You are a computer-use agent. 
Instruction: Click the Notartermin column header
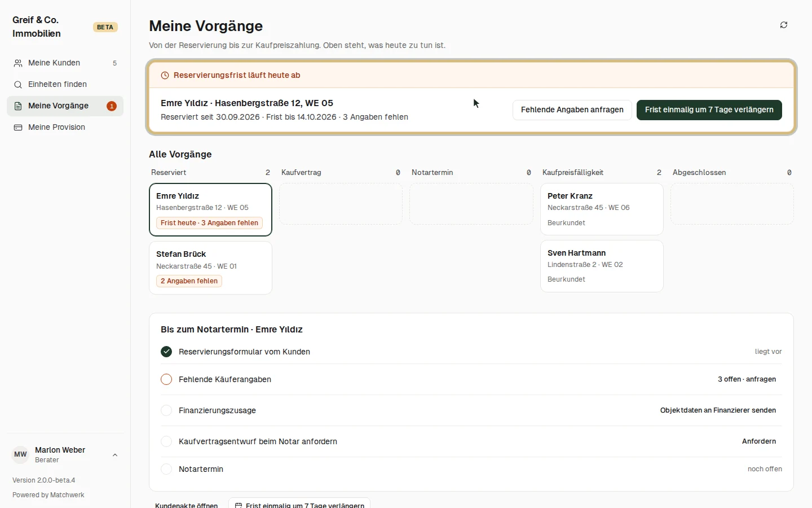click(433, 173)
